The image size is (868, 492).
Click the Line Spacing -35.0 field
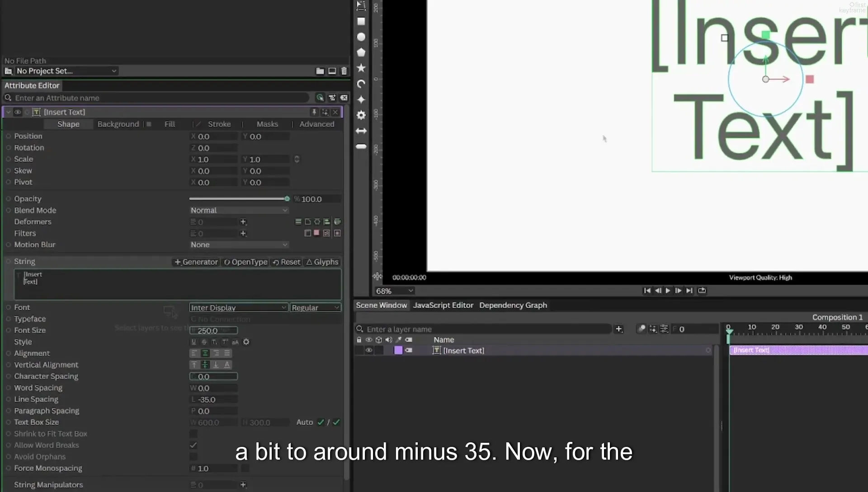[x=213, y=400]
